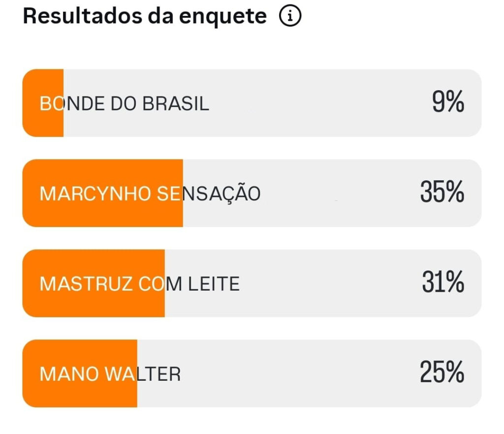Click the orange fill of the 35% bar
The width and height of the screenshot is (504, 434).
click(x=103, y=214)
